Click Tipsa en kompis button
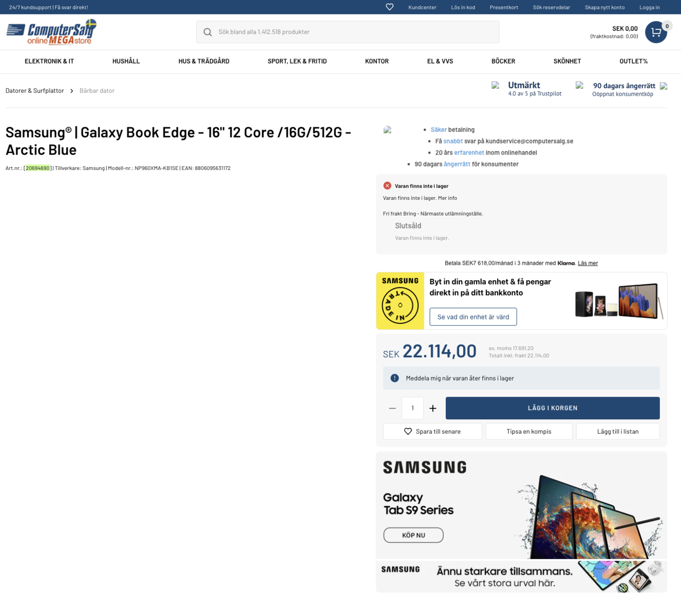Viewport: 681px width, 616px height. [529, 432]
